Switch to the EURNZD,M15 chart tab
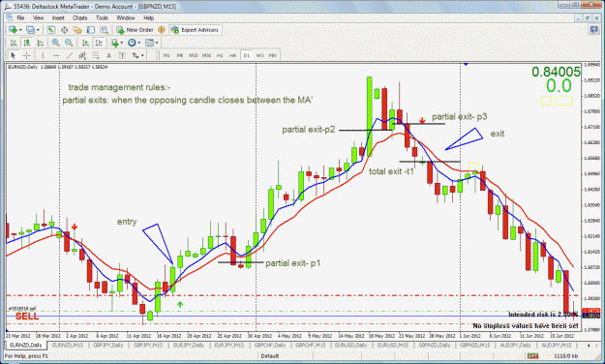Screen dimensions: 605x364 (x=68, y=345)
